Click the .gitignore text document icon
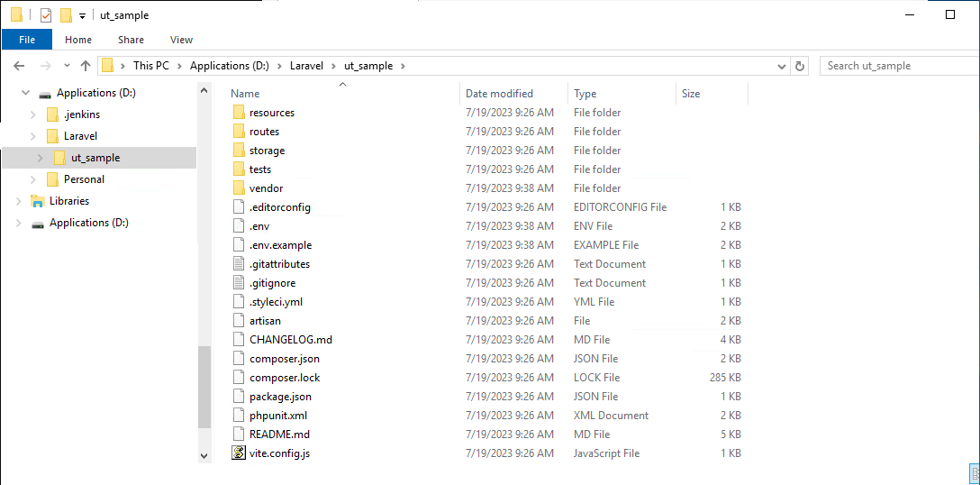The height and width of the screenshot is (485, 980). [x=238, y=282]
